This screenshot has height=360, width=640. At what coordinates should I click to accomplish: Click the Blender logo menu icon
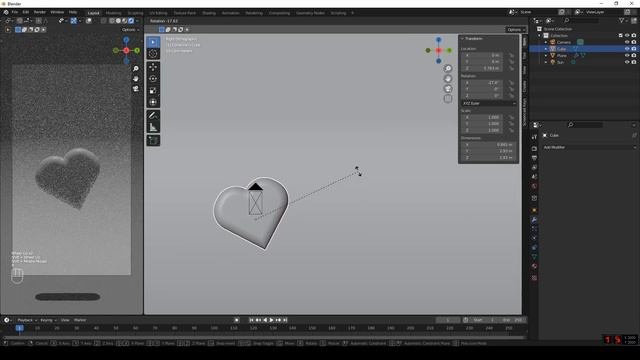coord(6,13)
